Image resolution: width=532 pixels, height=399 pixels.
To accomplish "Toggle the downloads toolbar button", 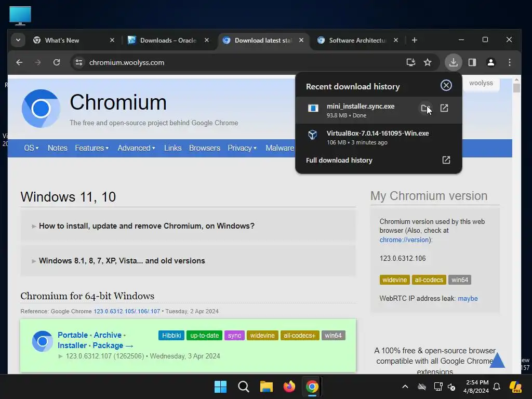I will [x=453, y=62].
